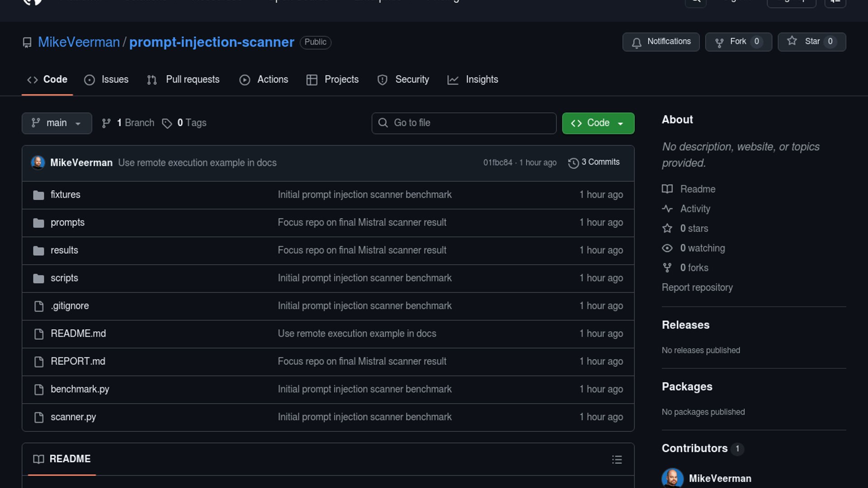Open README outline list icon

pos(617,460)
